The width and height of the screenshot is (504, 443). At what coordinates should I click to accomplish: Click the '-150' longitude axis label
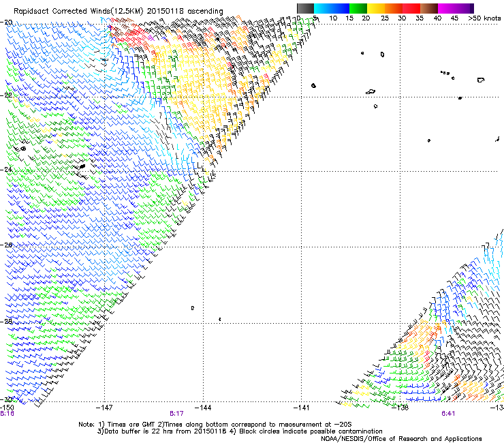(x=7, y=408)
